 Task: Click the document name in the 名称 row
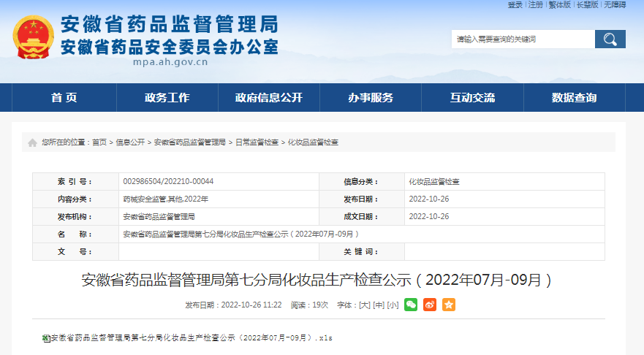[241, 234]
